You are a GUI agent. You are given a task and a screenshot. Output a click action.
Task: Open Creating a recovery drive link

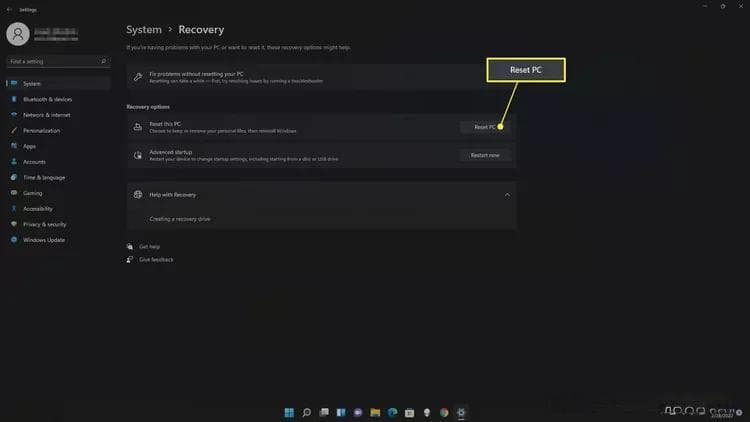[x=180, y=219]
